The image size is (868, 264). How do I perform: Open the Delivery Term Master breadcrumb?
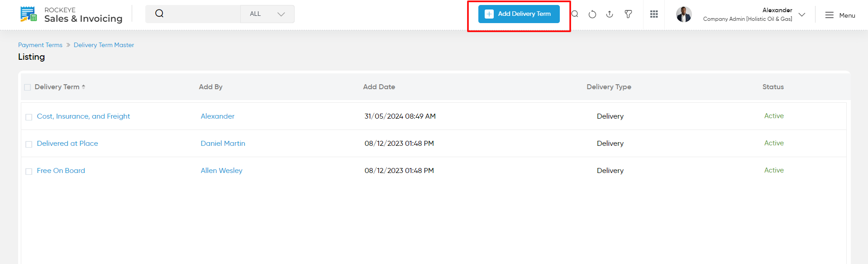point(104,45)
